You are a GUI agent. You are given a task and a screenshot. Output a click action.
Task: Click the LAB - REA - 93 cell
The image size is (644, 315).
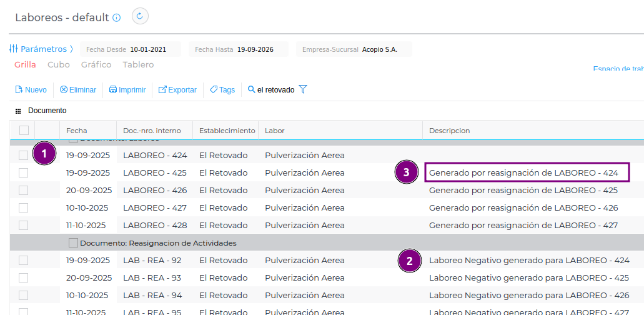pos(152,278)
